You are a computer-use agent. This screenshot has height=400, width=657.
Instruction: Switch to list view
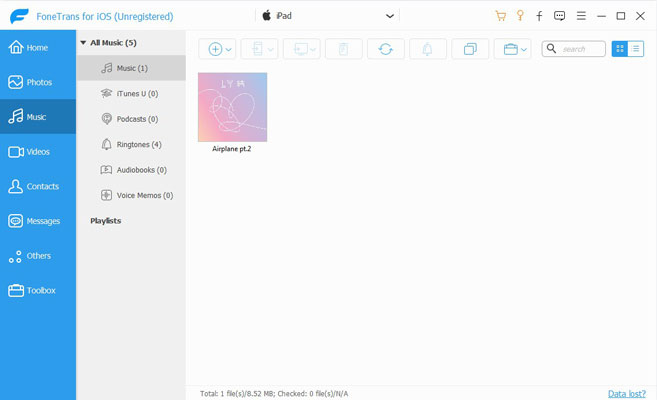(x=636, y=49)
